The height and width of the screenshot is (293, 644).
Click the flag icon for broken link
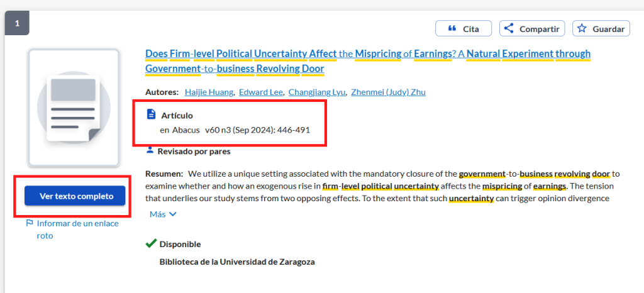click(x=30, y=223)
